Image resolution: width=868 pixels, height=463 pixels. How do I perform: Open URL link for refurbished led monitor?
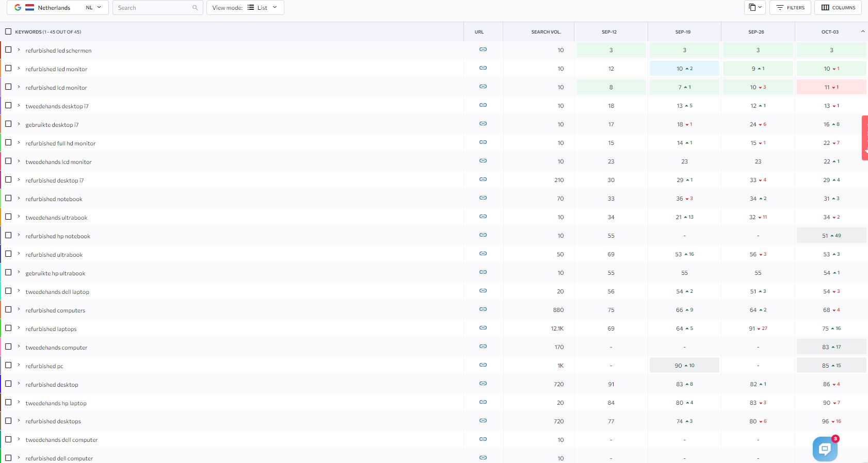coord(483,68)
